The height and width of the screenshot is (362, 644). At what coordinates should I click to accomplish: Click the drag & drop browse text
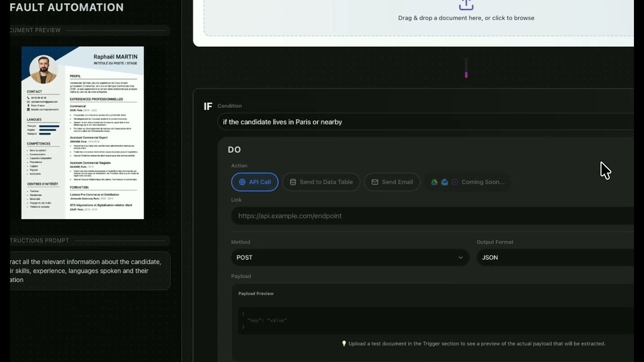point(466,18)
